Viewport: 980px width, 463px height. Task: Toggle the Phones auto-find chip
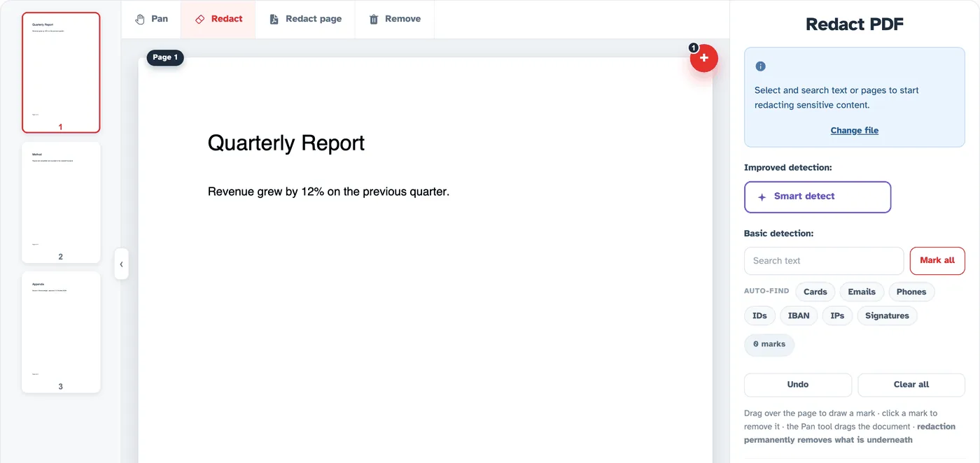[x=911, y=292]
